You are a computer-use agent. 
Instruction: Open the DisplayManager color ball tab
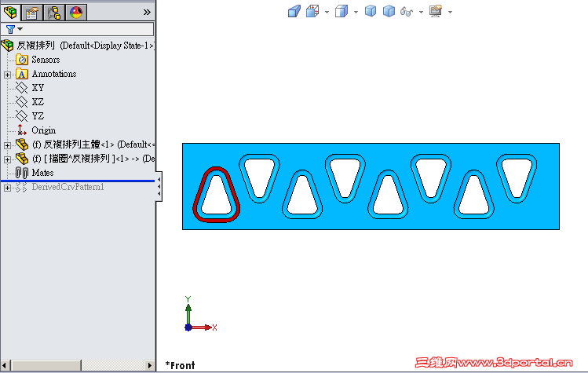pos(76,12)
